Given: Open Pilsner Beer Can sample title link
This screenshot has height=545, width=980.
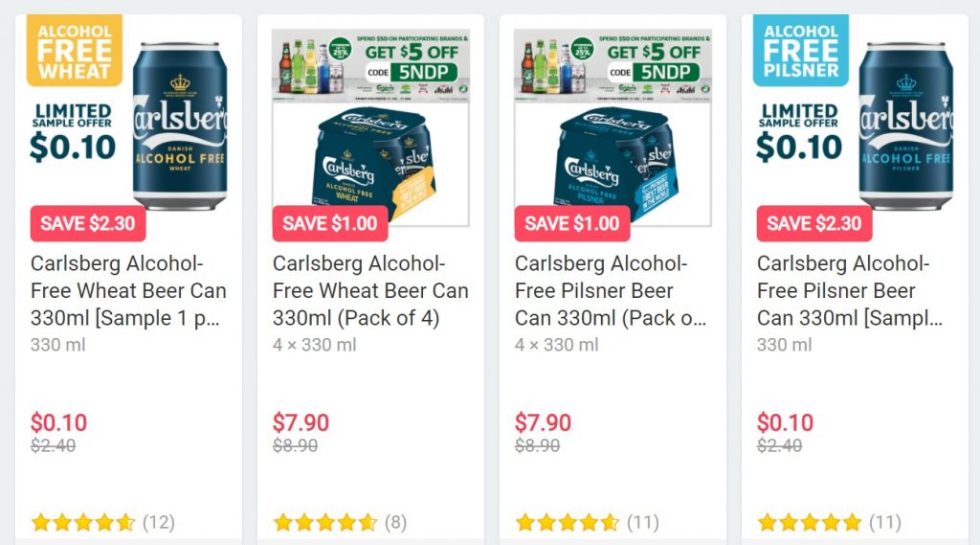Looking at the screenshot, I should tap(855, 290).
